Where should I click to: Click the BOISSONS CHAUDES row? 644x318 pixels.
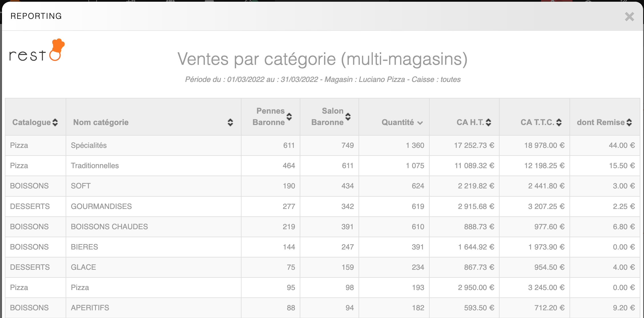click(x=109, y=227)
